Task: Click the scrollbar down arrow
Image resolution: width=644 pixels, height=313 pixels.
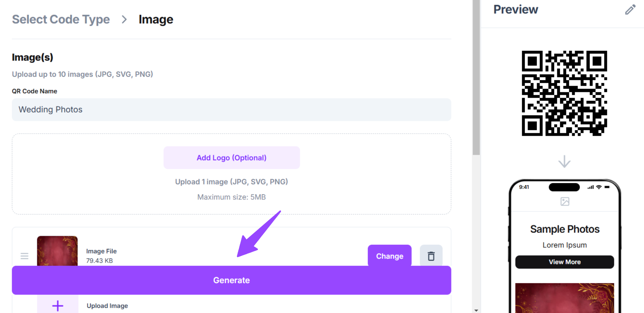Action: coord(476,310)
